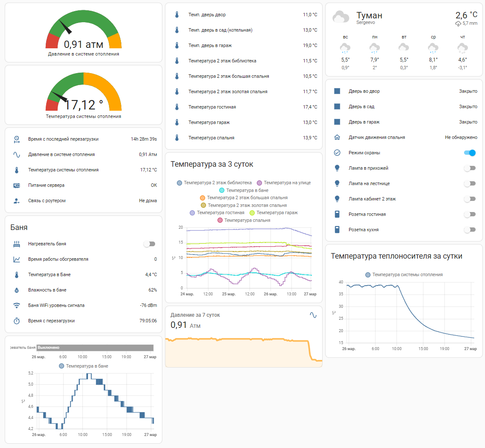This screenshot has height=448, width=485.
Task: Toggle the Лампа на лестнице switch
Action: coord(470,183)
